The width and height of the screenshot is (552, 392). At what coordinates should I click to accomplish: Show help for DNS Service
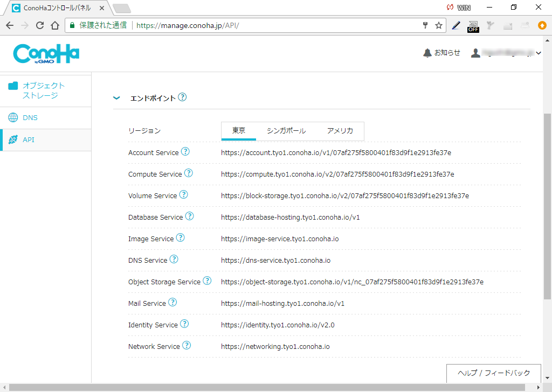pyautogui.click(x=174, y=259)
